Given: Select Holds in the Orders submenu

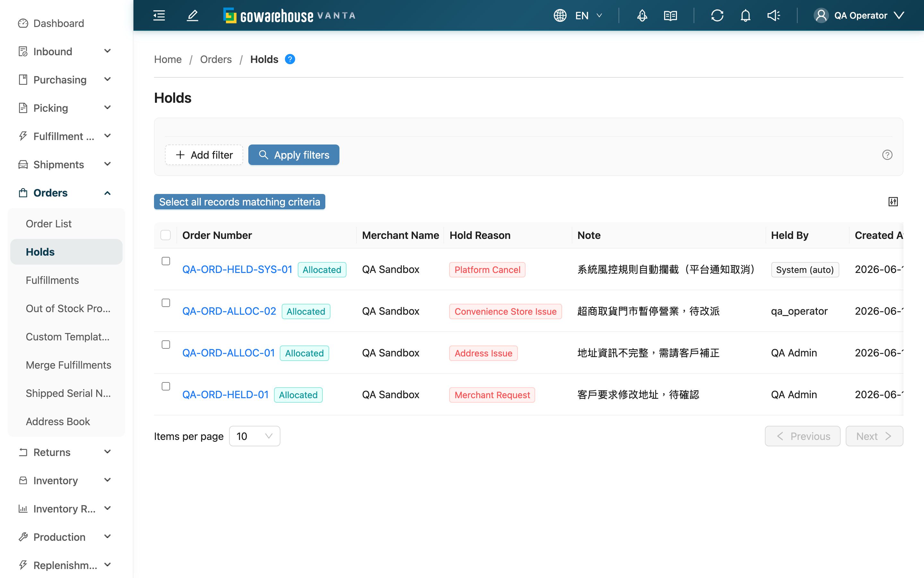Looking at the screenshot, I should (66, 252).
